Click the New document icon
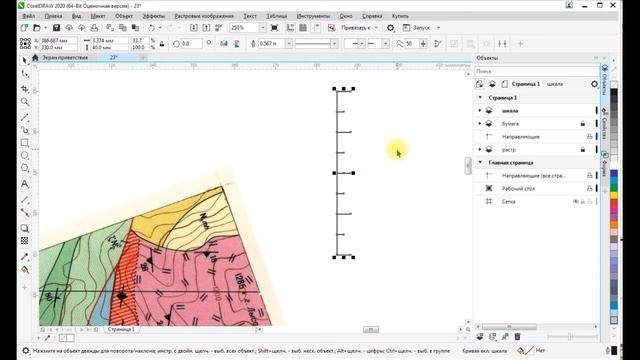This screenshot has height=360, width=640. point(24,28)
